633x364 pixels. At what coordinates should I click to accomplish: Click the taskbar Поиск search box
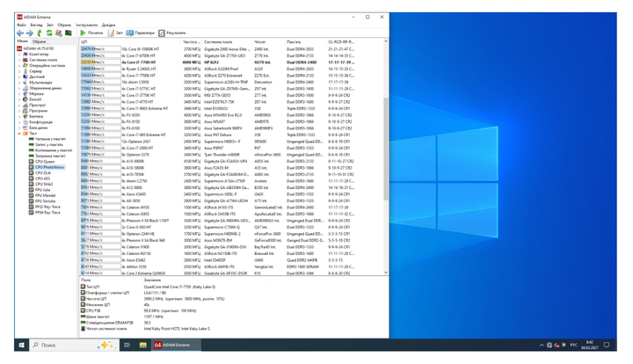(x=74, y=345)
